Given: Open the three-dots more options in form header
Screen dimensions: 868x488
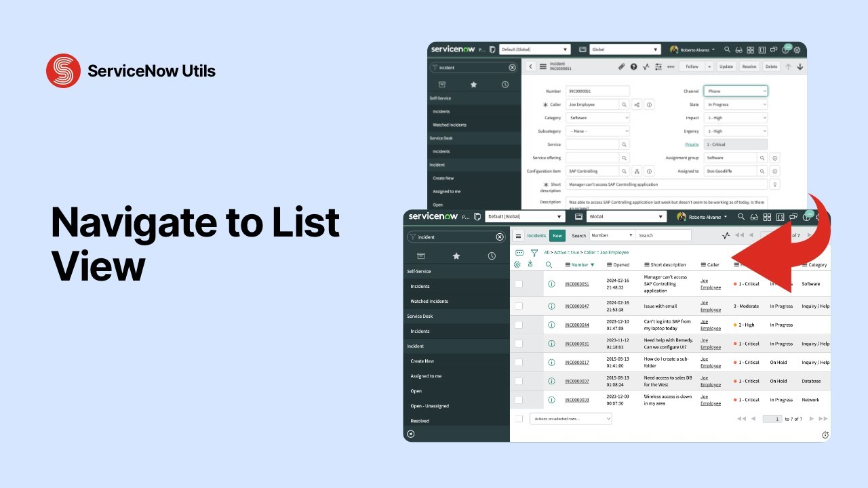Looking at the screenshot, I should (x=671, y=66).
